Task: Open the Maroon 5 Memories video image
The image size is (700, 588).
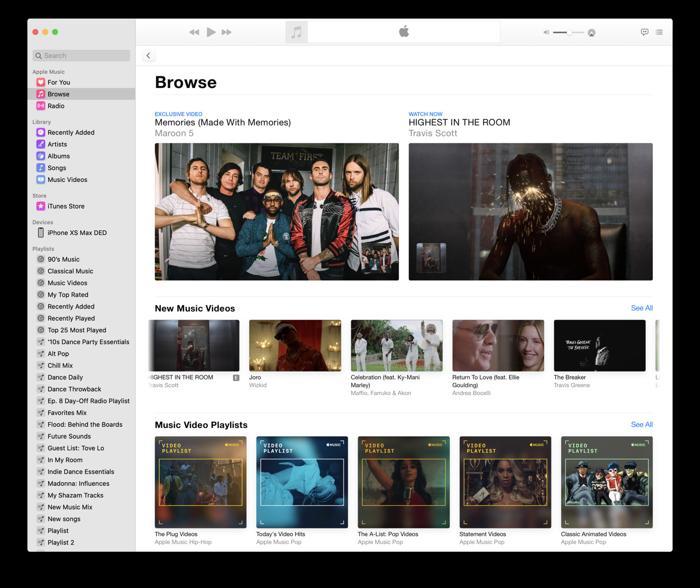Action: [x=277, y=212]
